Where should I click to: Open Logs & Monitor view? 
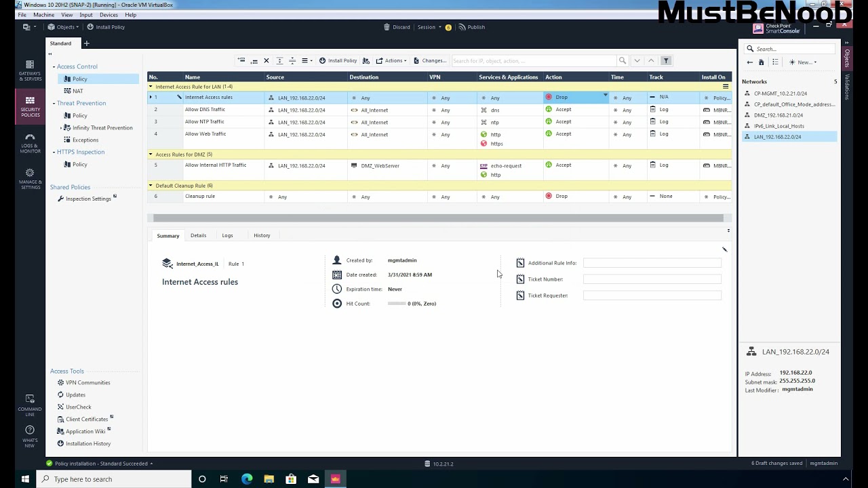click(30, 143)
